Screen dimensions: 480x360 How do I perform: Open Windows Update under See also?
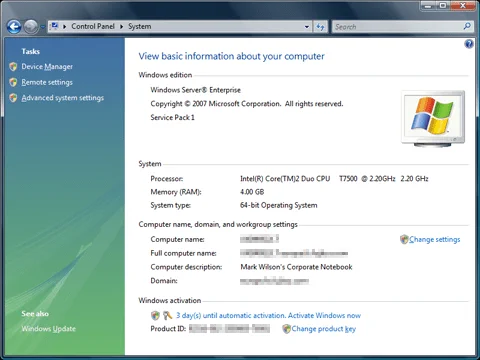(49, 329)
